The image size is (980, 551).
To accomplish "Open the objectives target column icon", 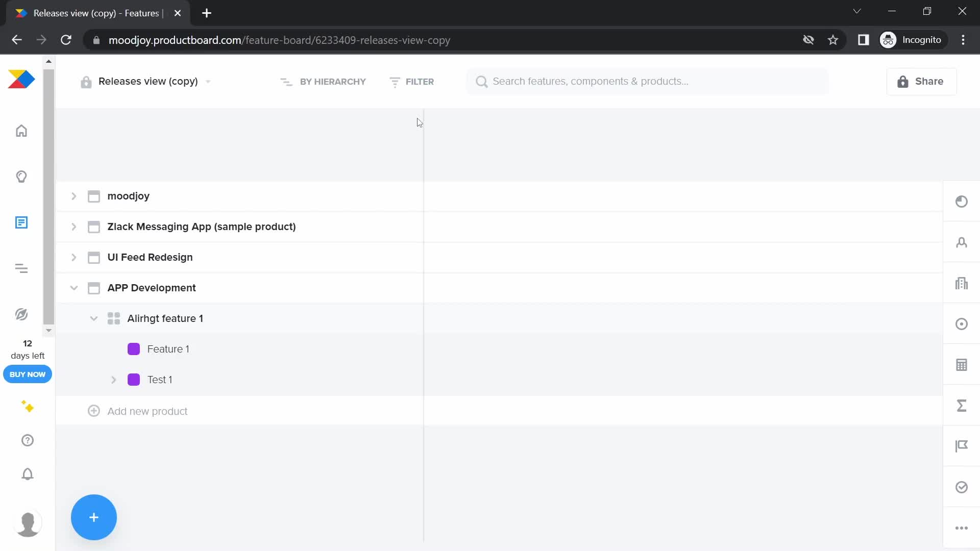I will click(x=962, y=324).
